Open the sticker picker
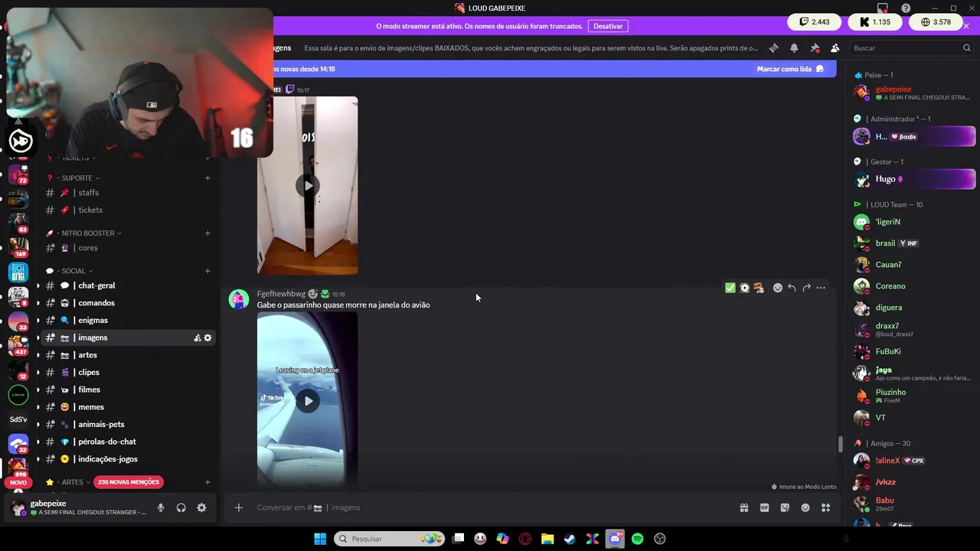Image resolution: width=980 pixels, height=551 pixels. (785, 507)
